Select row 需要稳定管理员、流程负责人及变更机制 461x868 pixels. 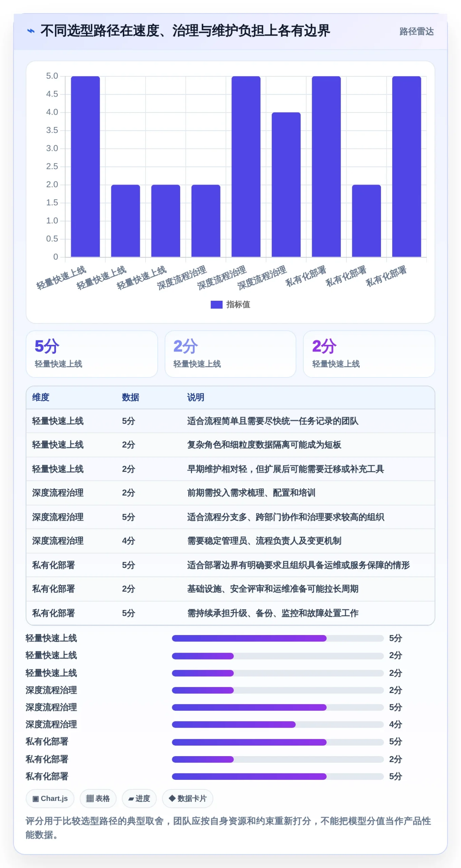[x=230, y=541]
